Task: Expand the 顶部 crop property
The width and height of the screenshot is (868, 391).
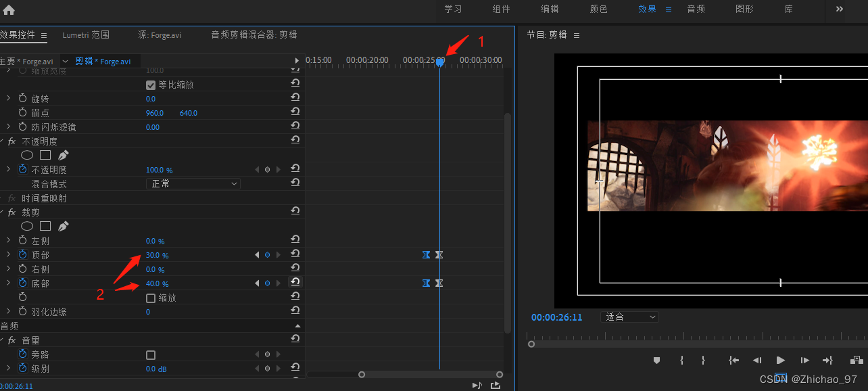Action: coord(9,255)
